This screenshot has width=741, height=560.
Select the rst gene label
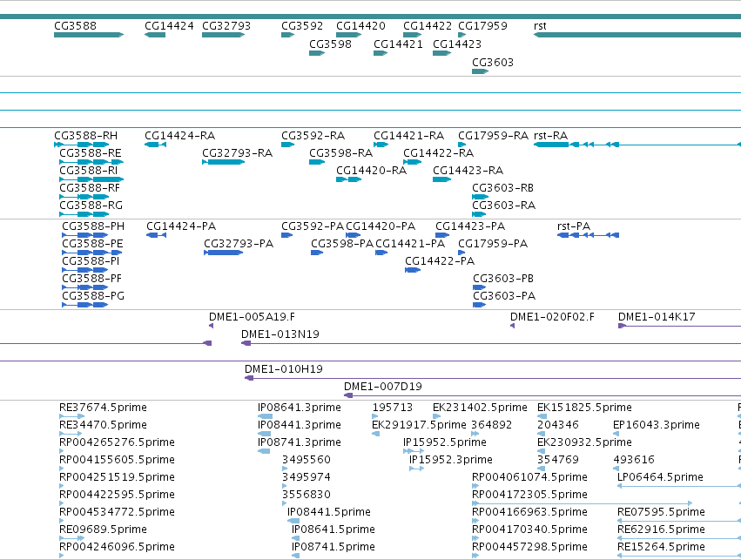tap(540, 26)
